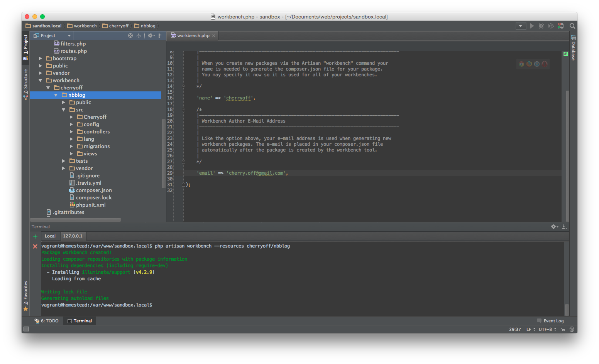Open editor in Firefox browser

click(529, 64)
